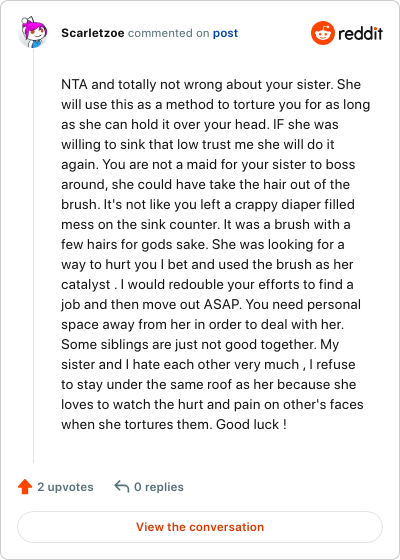Click the reddit wordmark text
Viewport: 400px width, 560px height.
pyautogui.click(x=360, y=34)
